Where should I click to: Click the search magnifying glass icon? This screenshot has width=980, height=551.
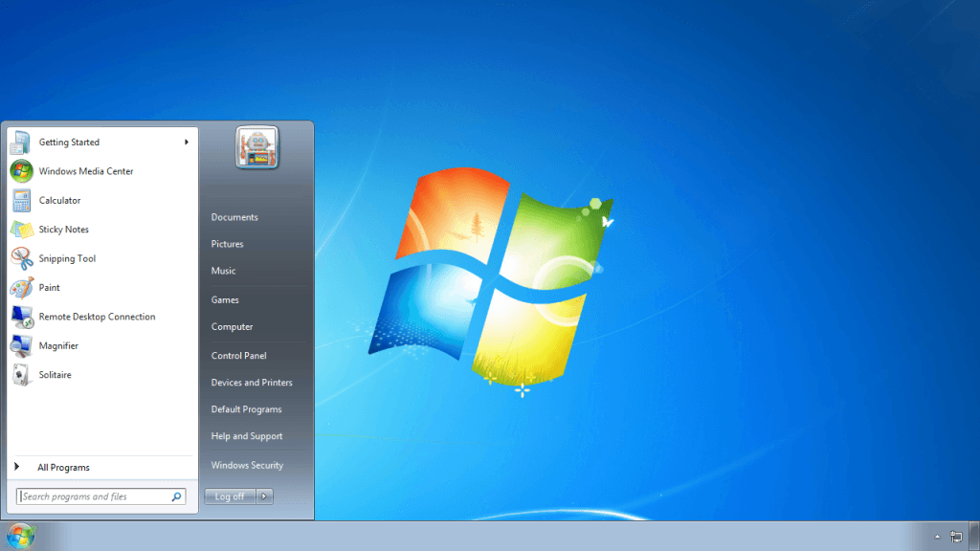pos(177,496)
